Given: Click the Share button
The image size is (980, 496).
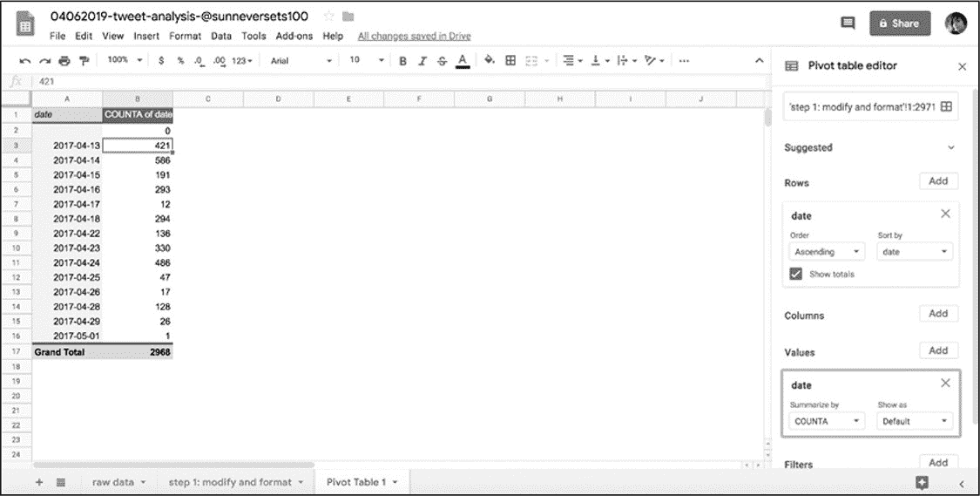Looking at the screenshot, I should coord(899,24).
